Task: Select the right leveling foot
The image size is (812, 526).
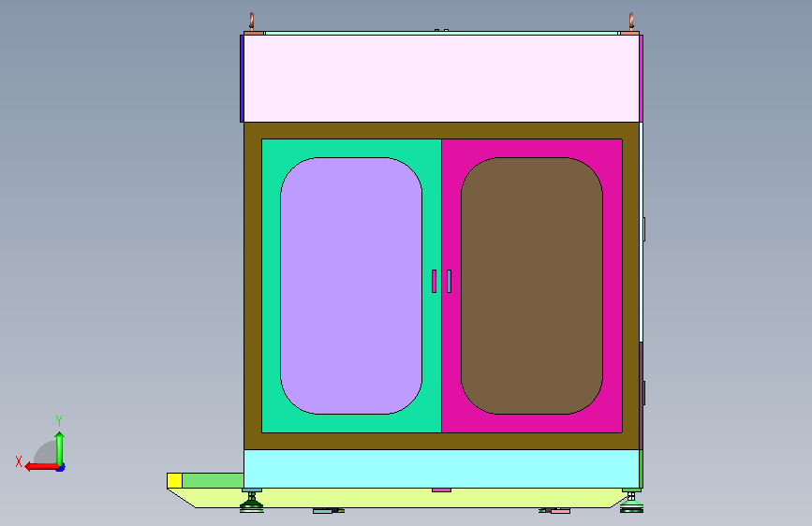Action: pos(631,503)
